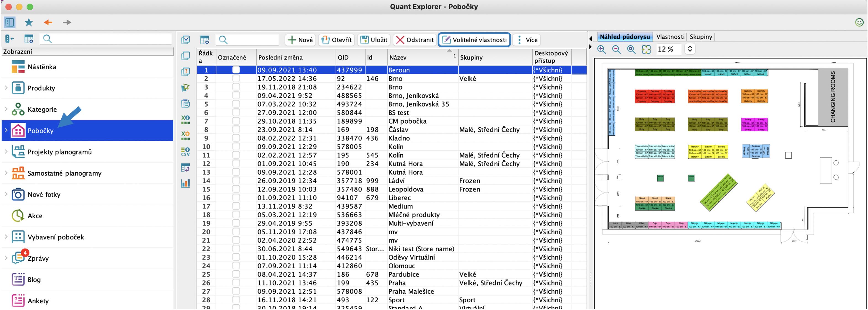Click the search field in left navigation
The image size is (868, 310).
point(106,39)
